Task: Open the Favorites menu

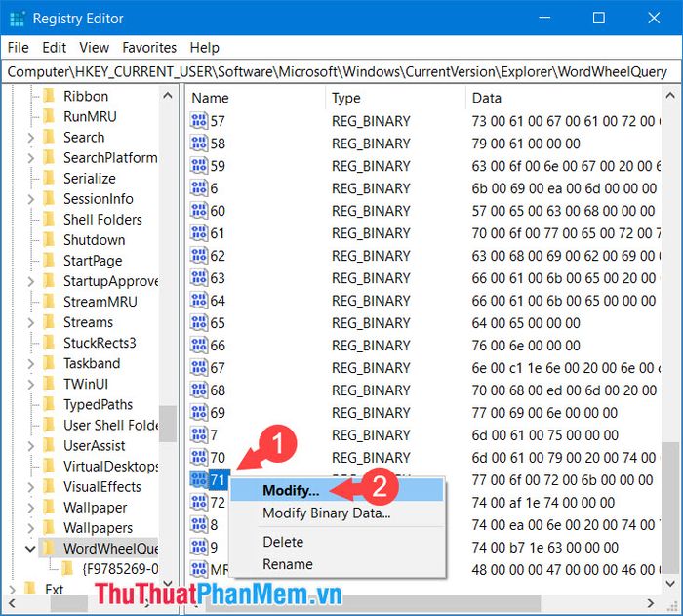Action: pos(149,47)
